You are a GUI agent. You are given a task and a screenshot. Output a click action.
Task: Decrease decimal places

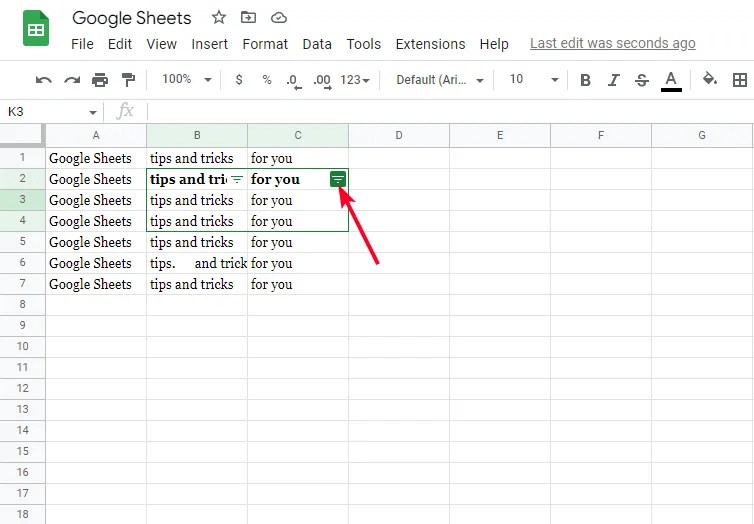coord(293,80)
